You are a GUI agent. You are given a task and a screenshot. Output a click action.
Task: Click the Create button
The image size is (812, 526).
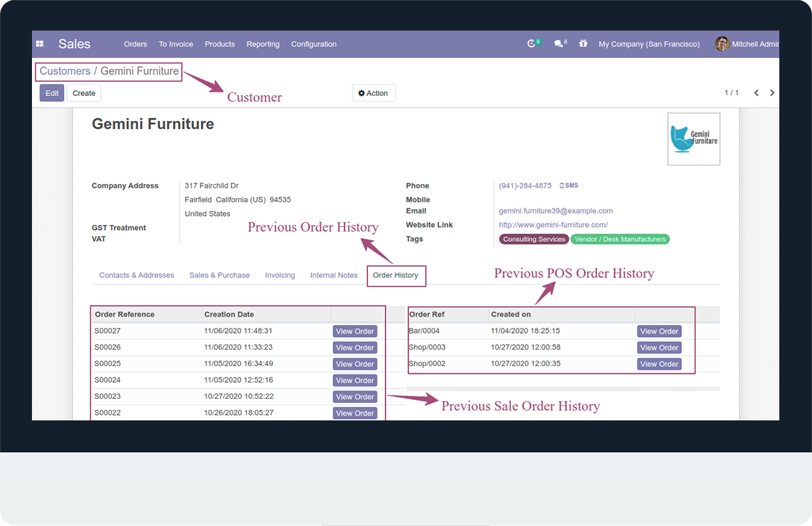click(x=84, y=93)
